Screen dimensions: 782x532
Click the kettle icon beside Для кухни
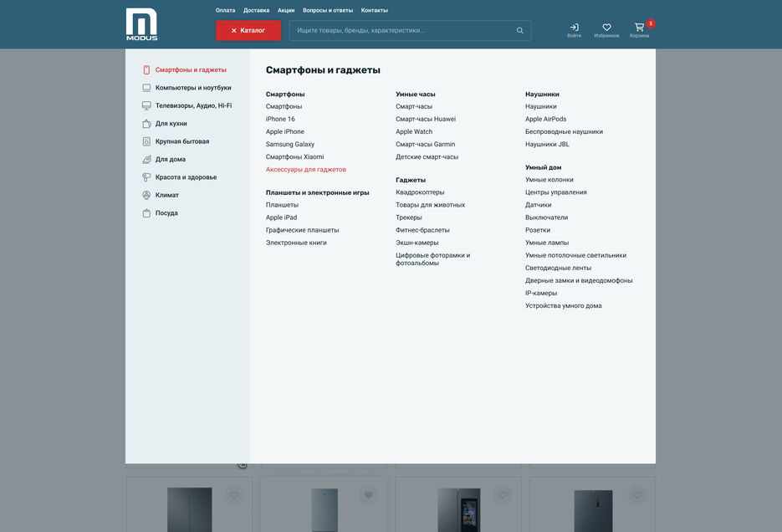tap(146, 124)
